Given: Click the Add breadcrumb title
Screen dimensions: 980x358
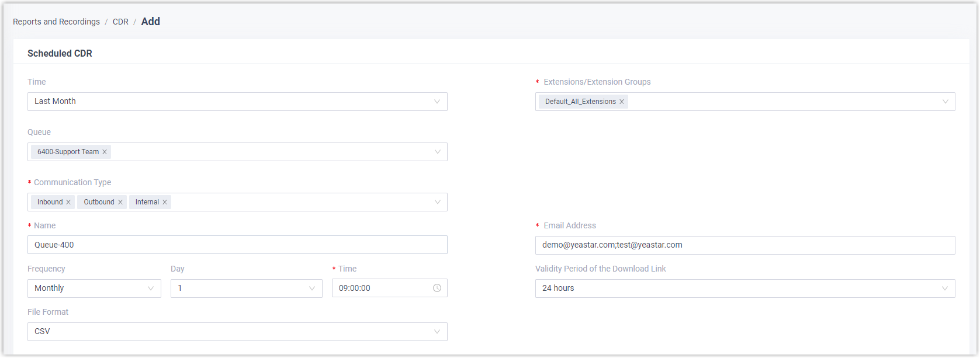Looking at the screenshot, I should (x=150, y=22).
